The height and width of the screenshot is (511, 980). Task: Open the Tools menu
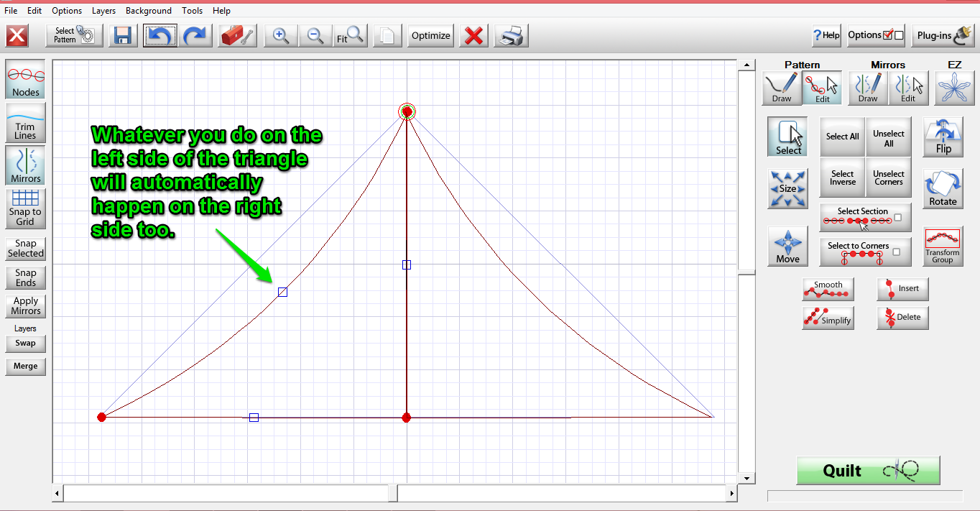click(193, 11)
